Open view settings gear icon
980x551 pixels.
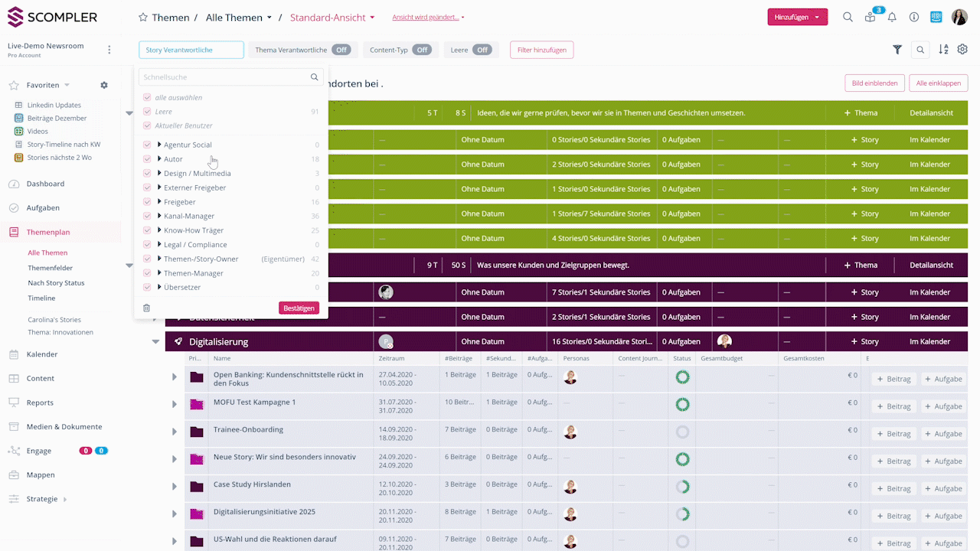[x=962, y=50]
